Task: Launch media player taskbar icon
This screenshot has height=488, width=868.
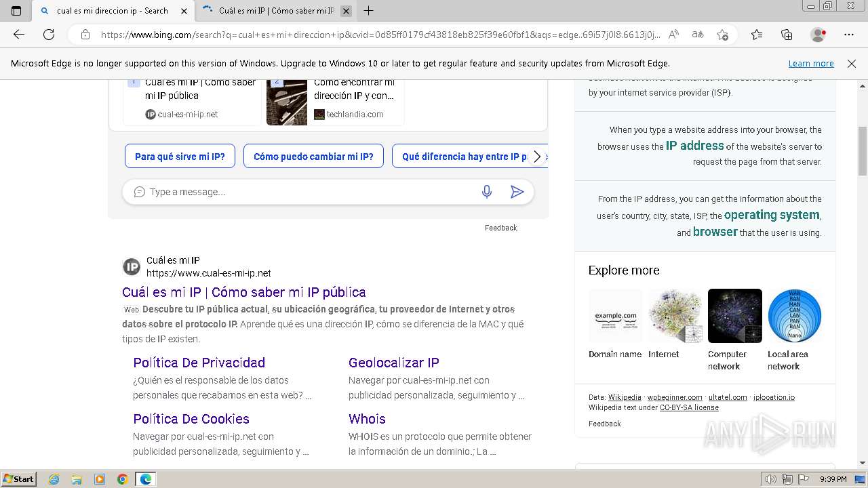Action: click(x=100, y=479)
